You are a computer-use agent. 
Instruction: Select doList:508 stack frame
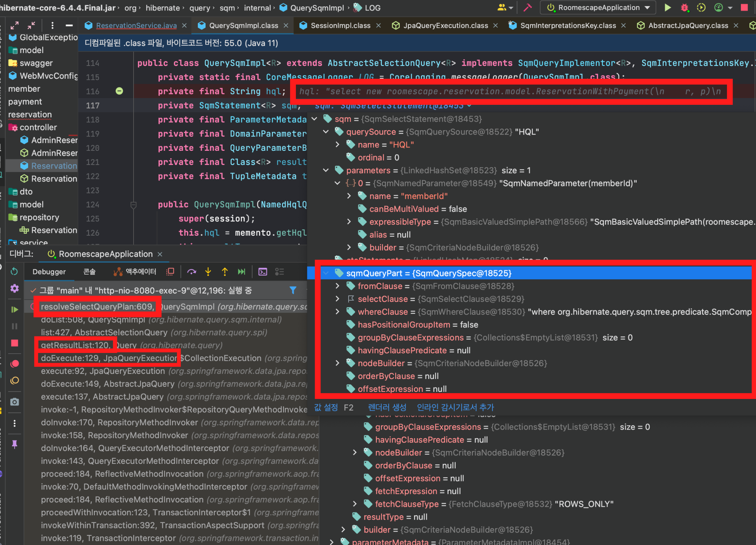(x=93, y=320)
